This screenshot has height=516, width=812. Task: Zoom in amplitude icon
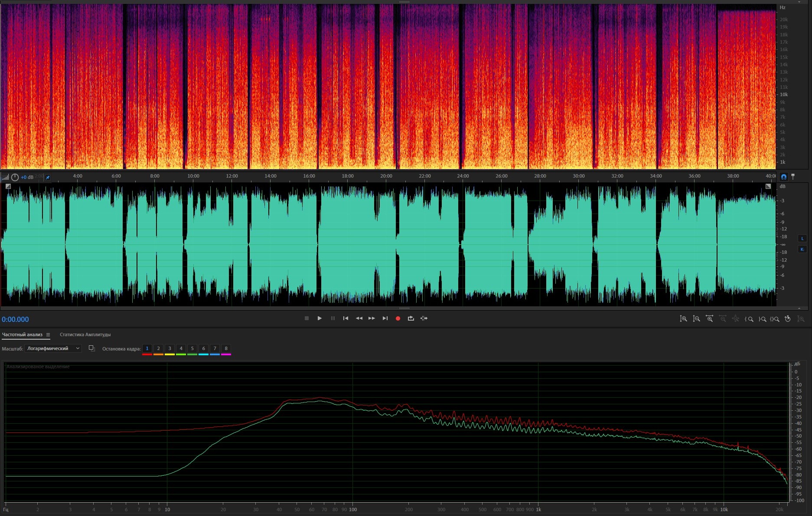683,319
